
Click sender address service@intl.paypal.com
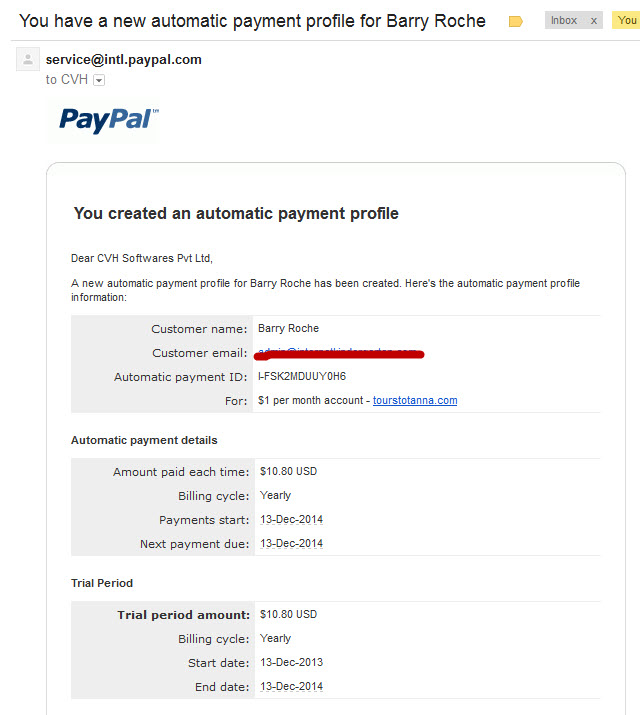tap(124, 59)
